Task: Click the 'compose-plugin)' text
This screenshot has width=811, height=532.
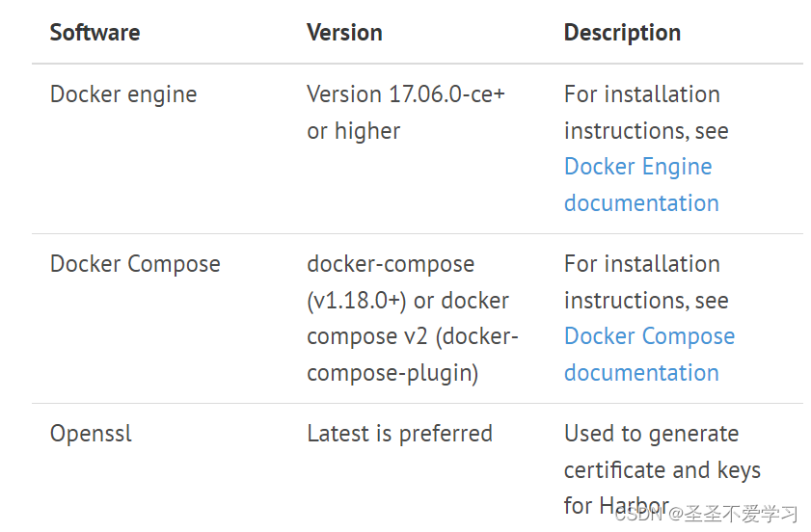Action: click(392, 373)
